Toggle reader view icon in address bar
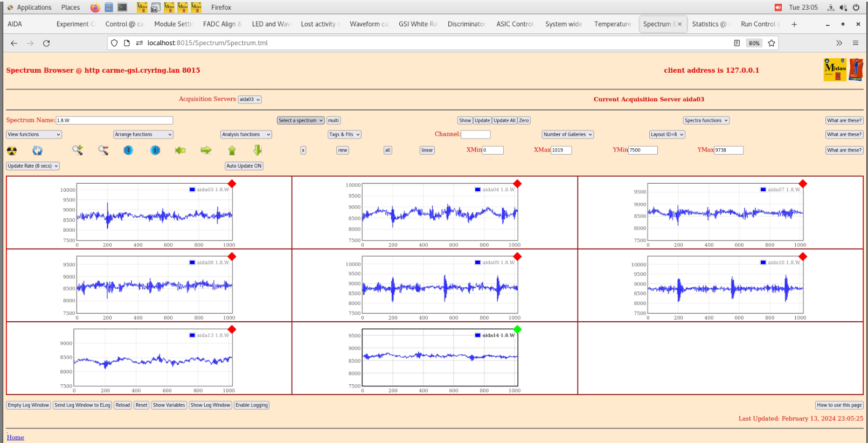The image size is (868, 443). (x=737, y=43)
